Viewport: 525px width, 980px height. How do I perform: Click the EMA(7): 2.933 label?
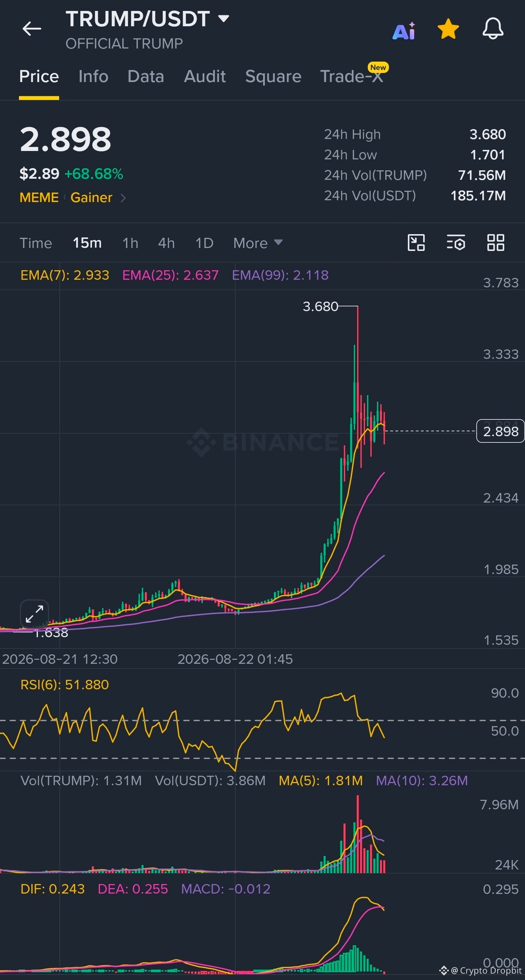(65, 275)
